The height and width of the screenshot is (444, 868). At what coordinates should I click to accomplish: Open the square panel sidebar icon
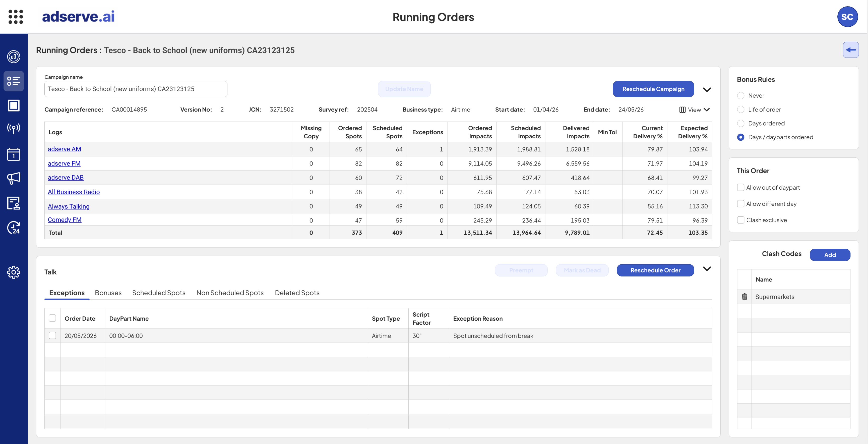click(x=14, y=105)
